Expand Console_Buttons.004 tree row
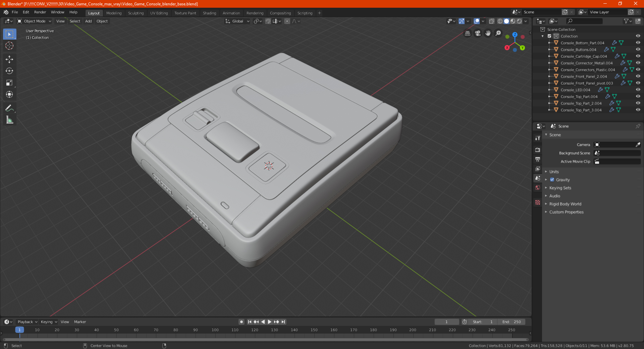The image size is (644, 349). coord(549,50)
